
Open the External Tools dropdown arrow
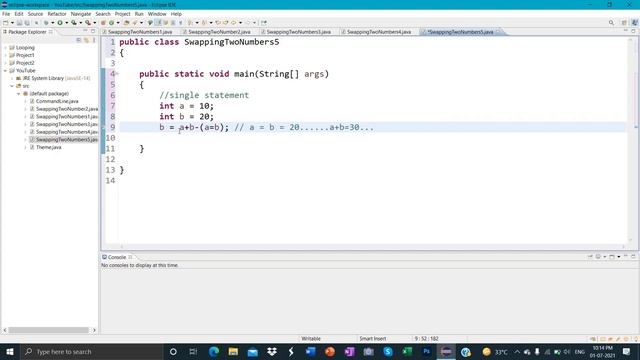[95, 22]
